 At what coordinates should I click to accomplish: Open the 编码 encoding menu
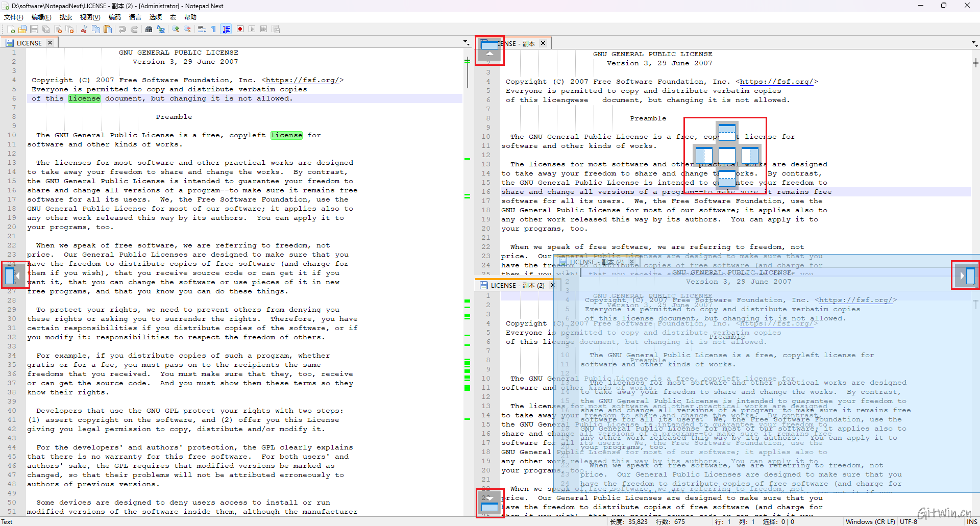(x=115, y=17)
